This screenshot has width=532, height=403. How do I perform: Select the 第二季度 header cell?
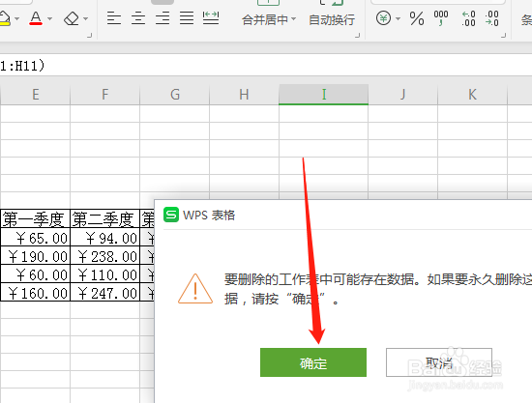click(104, 219)
